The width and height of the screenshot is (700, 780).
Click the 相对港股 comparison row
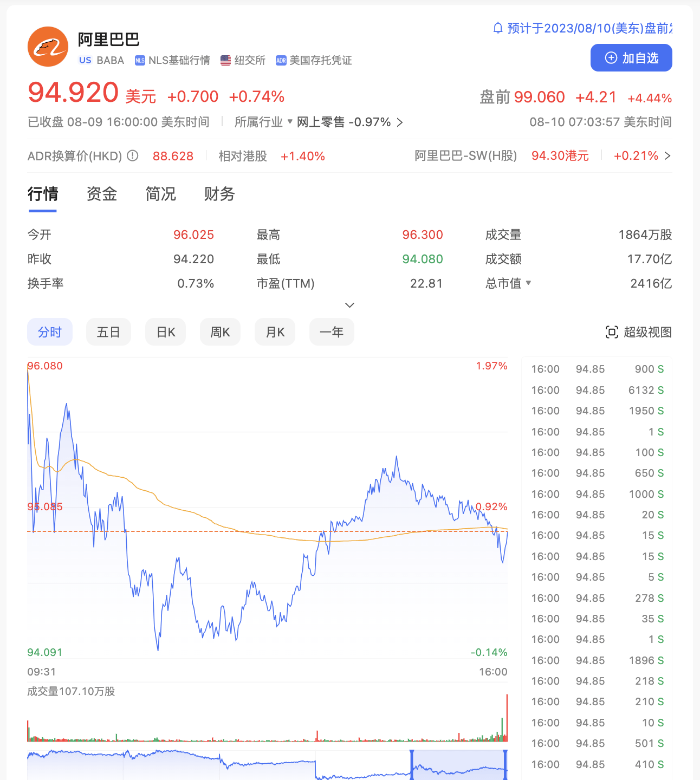[242, 156]
